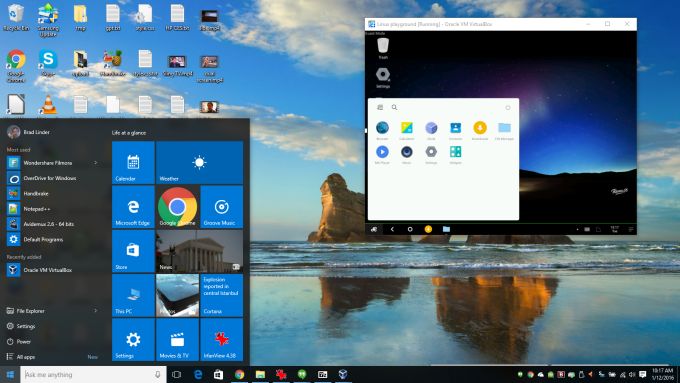The width and height of the screenshot is (680, 383).
Task: Open the News live tile
Action: [199, 251]
